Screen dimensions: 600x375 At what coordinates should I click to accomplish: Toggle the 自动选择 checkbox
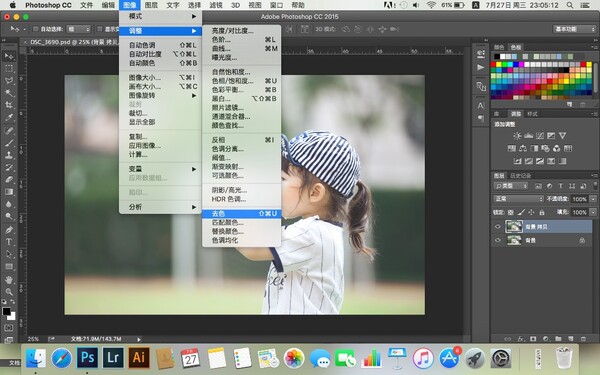coord(36,29)
